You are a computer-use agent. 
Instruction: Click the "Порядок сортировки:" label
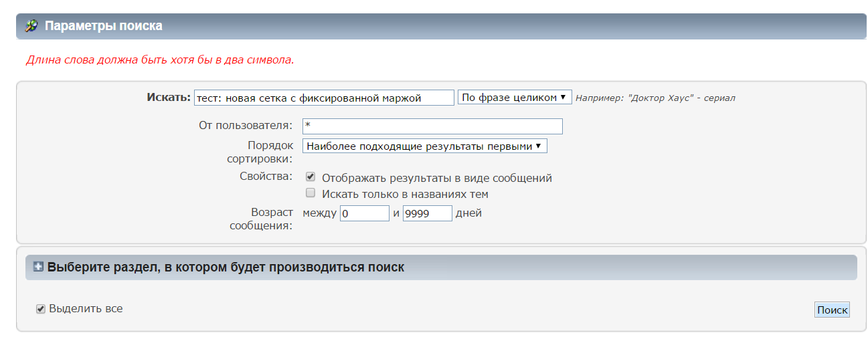point(261,152)
